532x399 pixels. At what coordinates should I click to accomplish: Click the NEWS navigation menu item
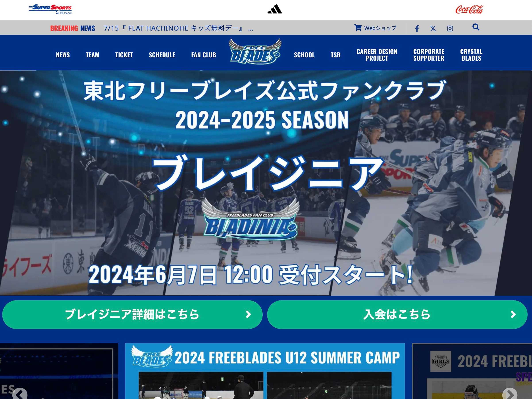[63, 54]
